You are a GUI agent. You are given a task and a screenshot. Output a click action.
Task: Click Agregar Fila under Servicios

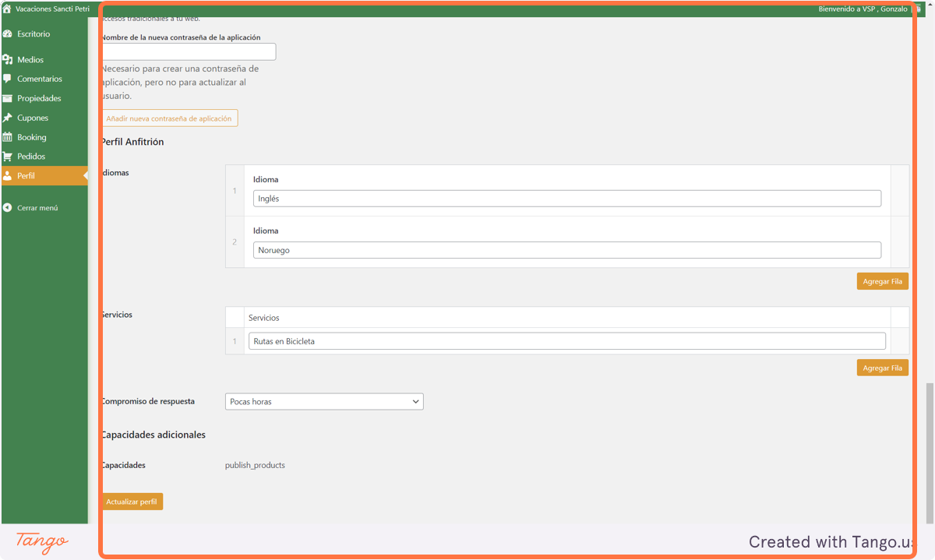point(882,368)
